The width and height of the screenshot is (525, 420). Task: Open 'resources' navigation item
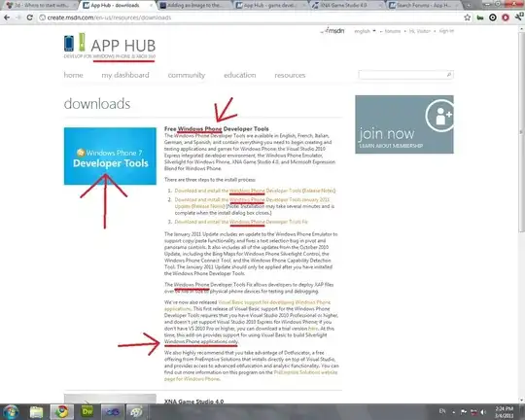290,75
